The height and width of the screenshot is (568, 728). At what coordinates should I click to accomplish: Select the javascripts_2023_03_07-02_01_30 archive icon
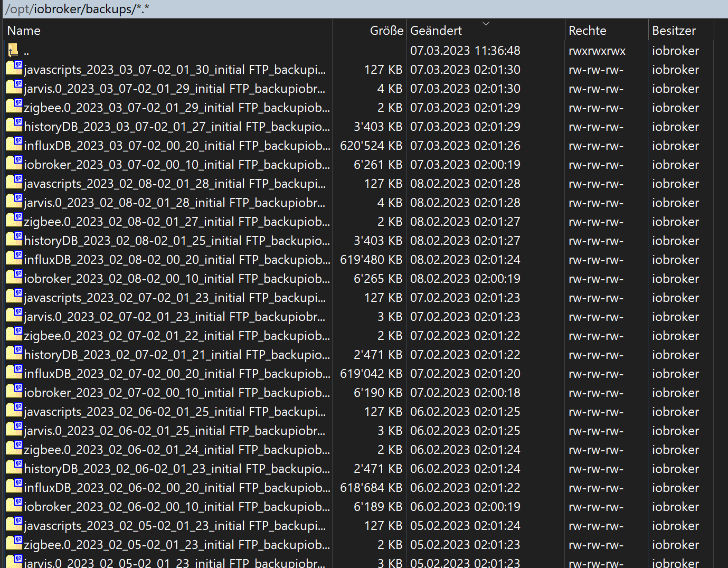(x=14, y=69)
